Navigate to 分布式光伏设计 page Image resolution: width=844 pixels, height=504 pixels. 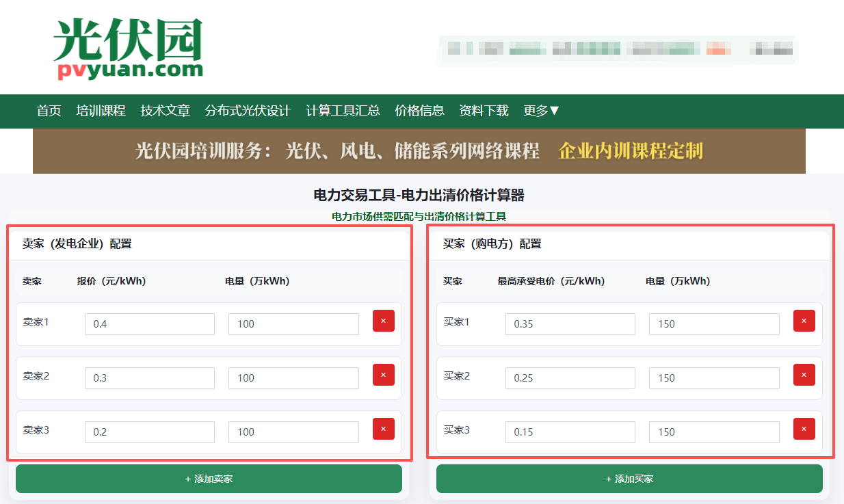point(248,111)
